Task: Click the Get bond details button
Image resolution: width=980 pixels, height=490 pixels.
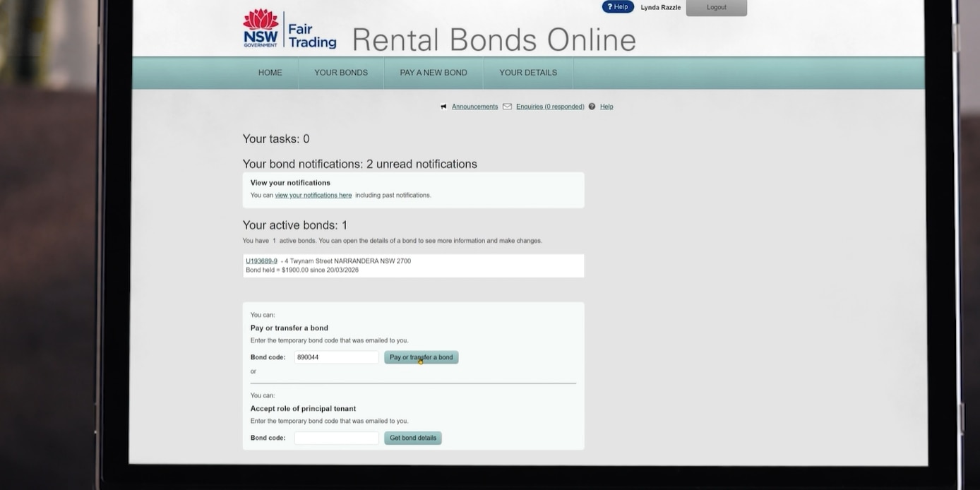Action: [x=412, y=438]
